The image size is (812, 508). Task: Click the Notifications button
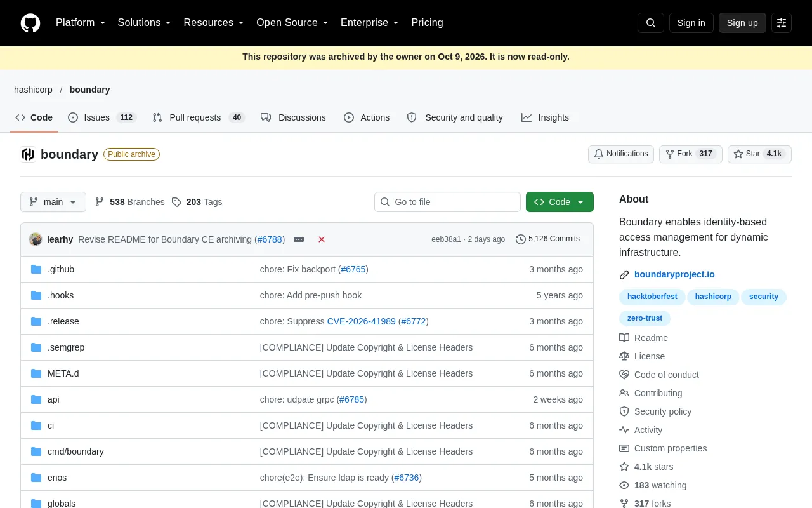[621, 154]
